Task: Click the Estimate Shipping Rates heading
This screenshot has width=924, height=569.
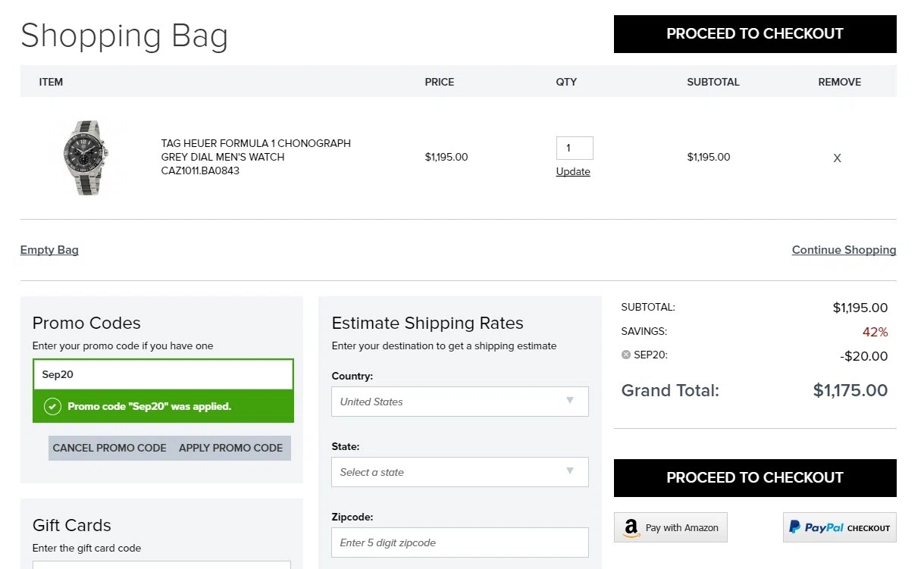Action: click(428, 324)
